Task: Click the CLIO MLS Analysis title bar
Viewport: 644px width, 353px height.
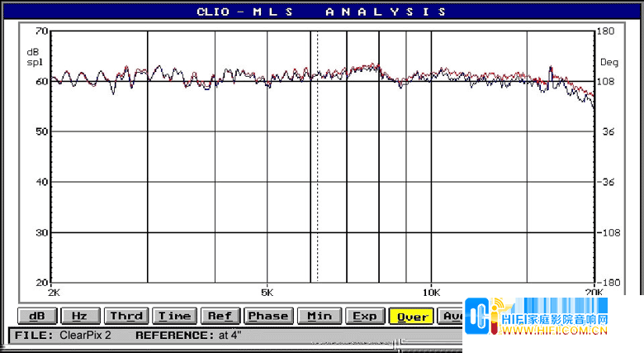Action: [322, 12]
